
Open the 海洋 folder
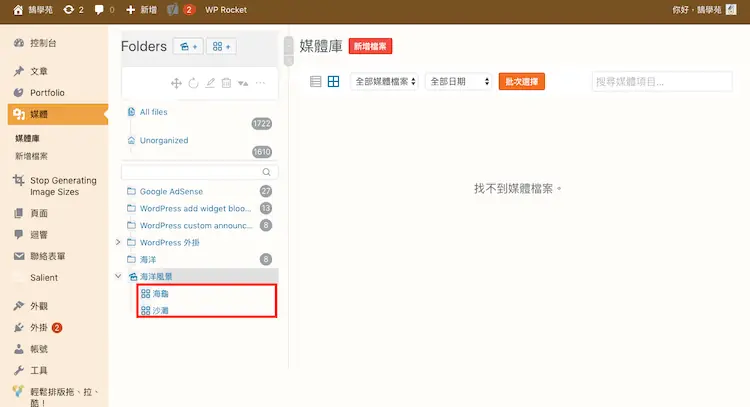pos(148,260)
